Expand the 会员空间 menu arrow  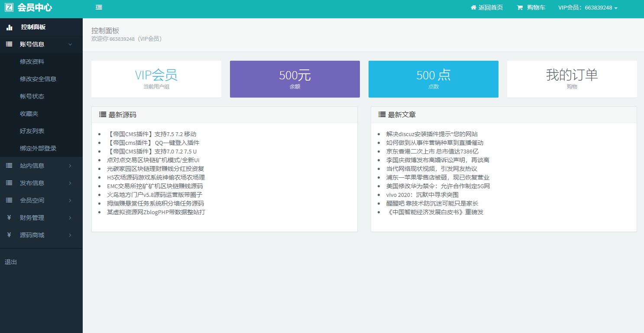70,200
